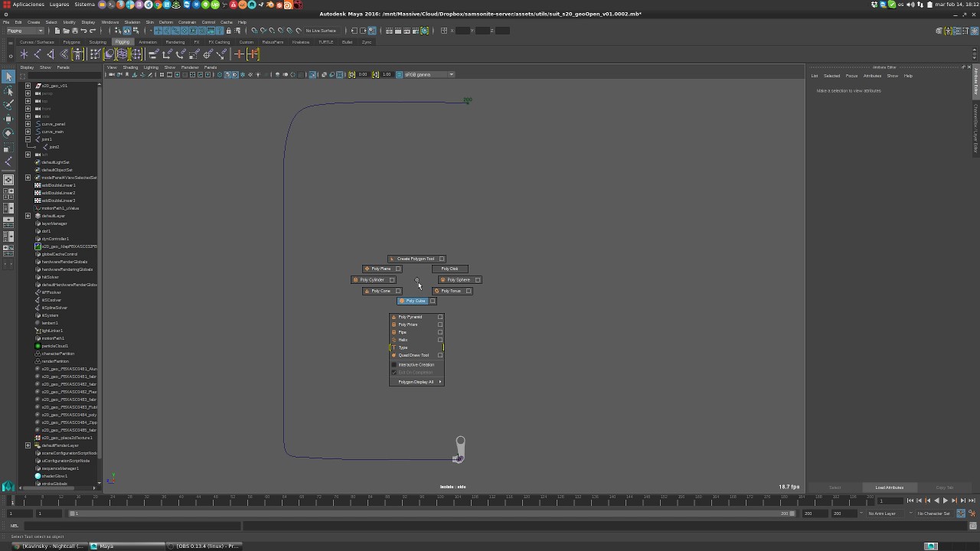Activate the Move tool

click(8, 119)
